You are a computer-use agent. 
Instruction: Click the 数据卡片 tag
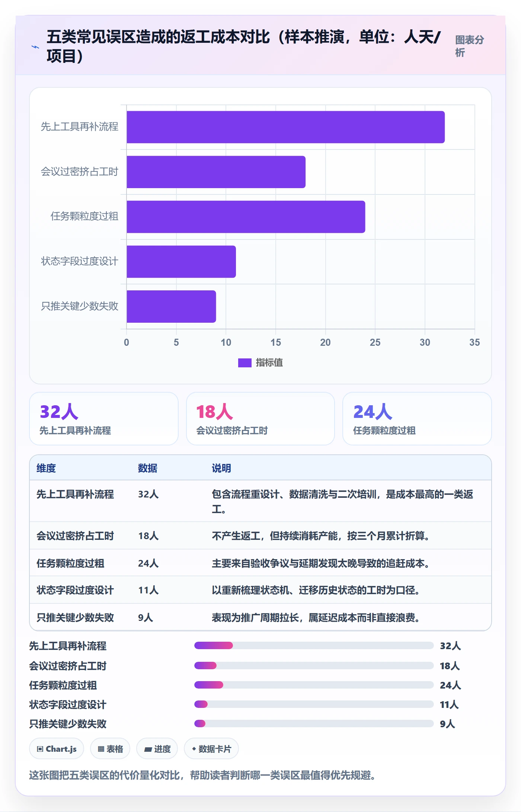pyautogui.click(x=211, y=749)
